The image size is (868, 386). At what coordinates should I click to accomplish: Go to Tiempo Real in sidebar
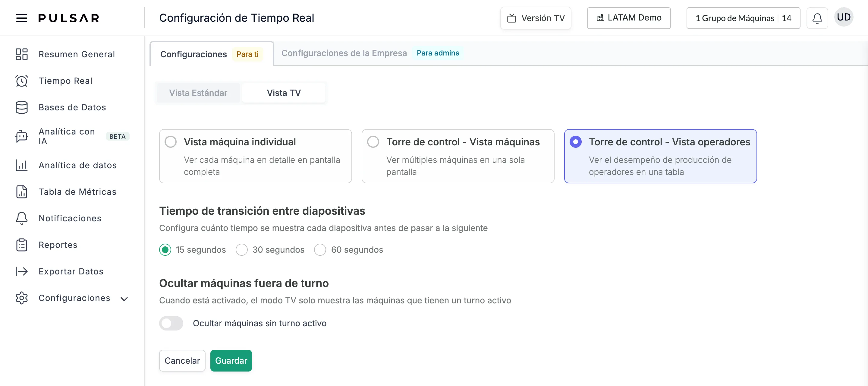(65, 81)
